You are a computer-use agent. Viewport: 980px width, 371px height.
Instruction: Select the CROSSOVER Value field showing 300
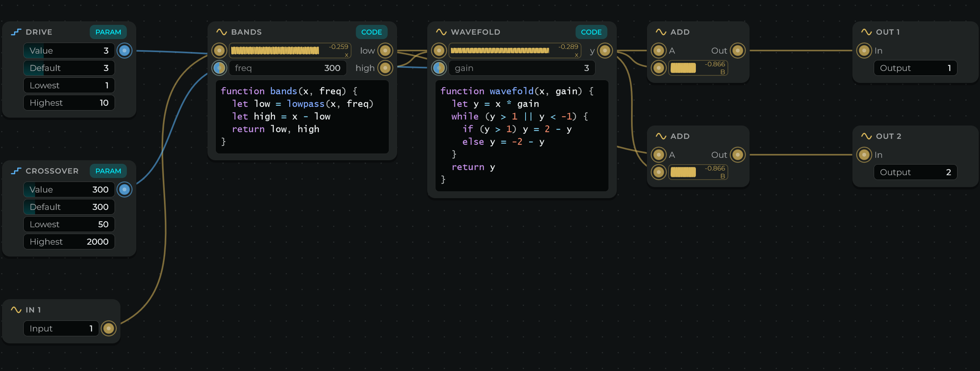tap(69, 189)
